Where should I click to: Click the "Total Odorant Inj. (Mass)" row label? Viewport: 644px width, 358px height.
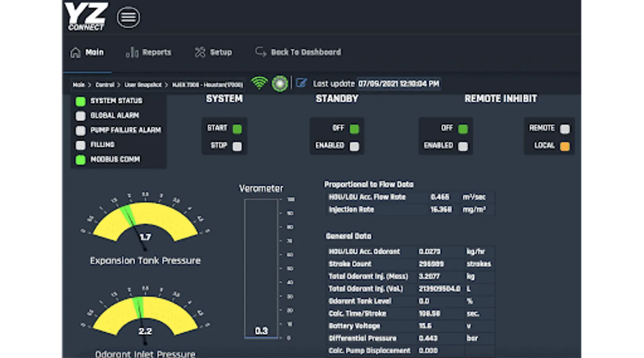[368, 276]
